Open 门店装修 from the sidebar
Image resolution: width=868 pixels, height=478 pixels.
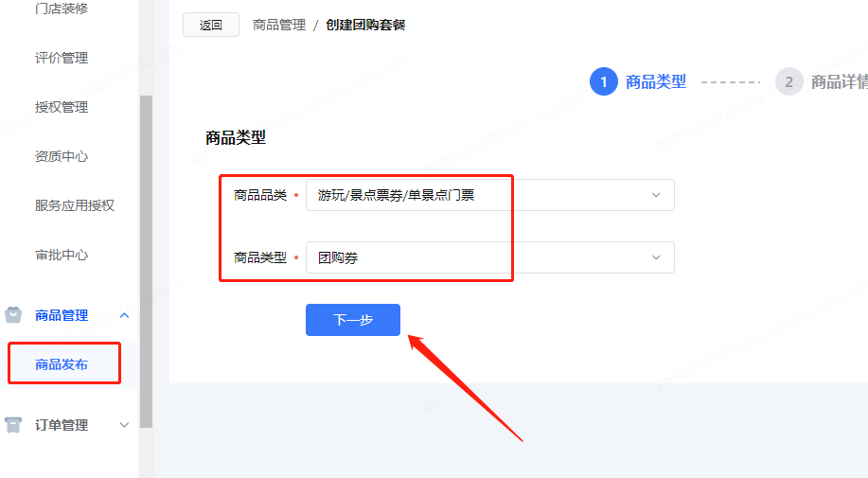(62, 9)
